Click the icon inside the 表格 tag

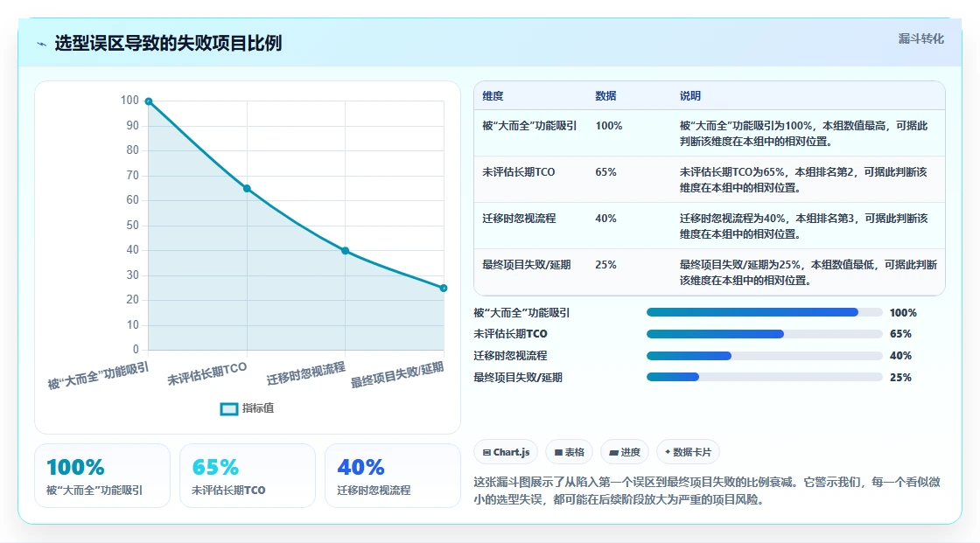pyautogui.click(x=558, y=452)
